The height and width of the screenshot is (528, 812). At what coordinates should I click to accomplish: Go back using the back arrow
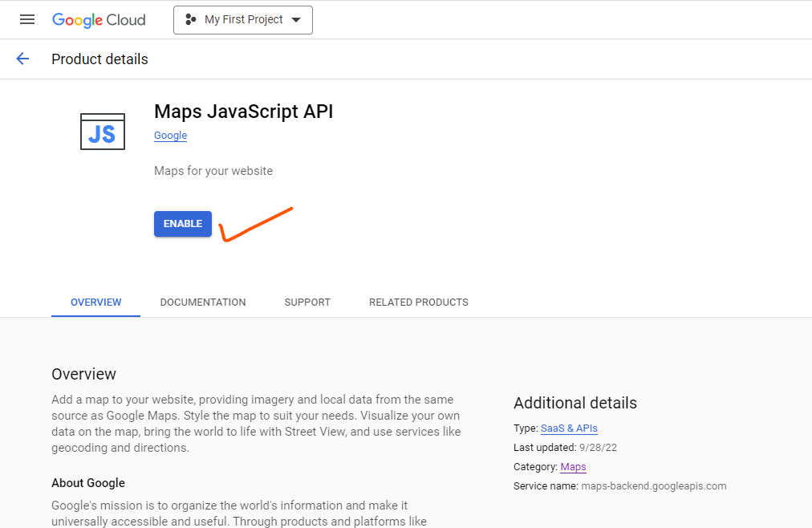coord(22,59)
